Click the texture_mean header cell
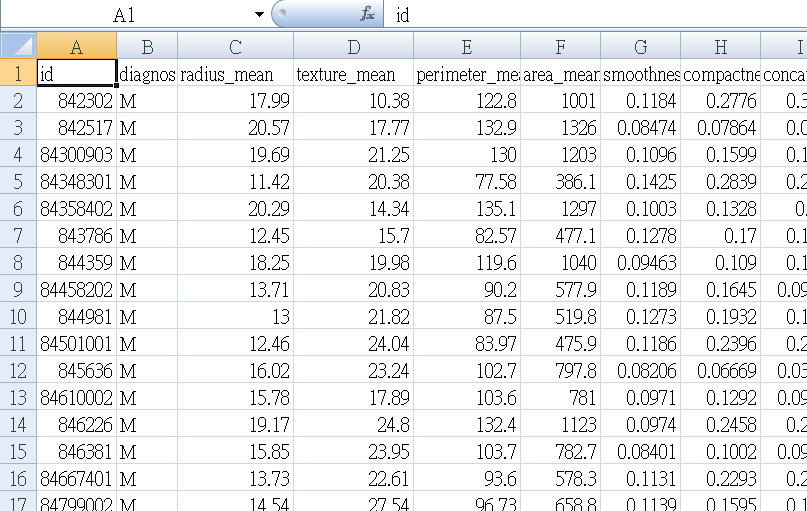The height and width of the screenshot is (511, 807). pos(354,74)
